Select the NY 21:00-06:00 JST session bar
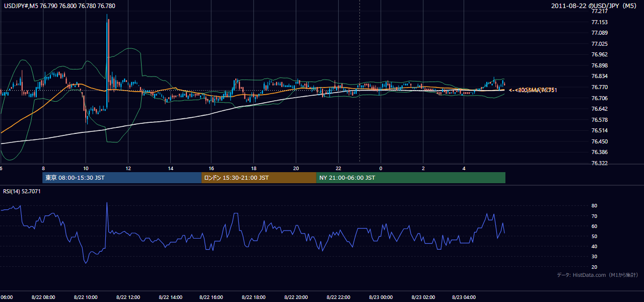The width and height of the screenshot is (644, 302). [411, 178]
